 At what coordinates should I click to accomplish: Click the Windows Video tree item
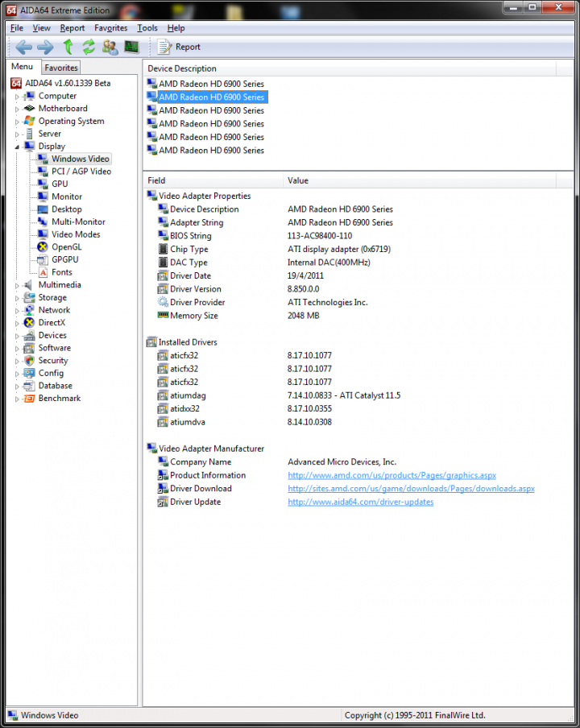81,159
